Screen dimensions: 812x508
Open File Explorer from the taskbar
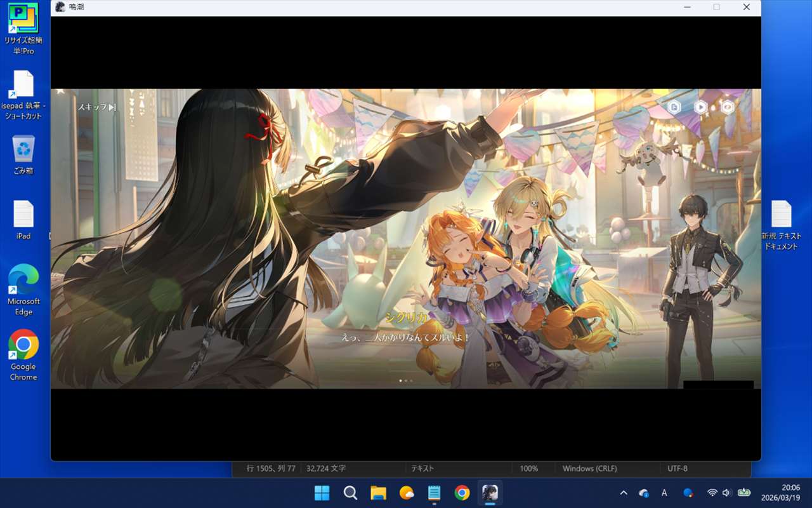(378, 493)
